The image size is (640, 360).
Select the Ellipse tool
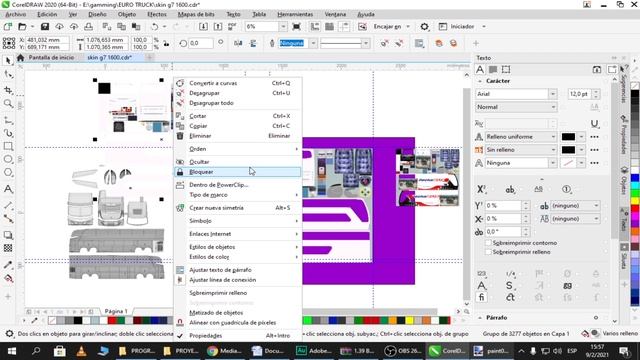[x=8, y=159]
